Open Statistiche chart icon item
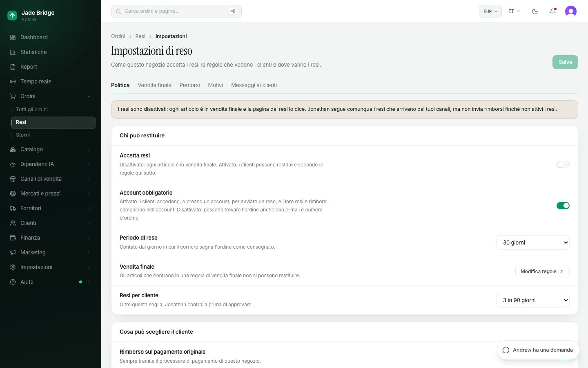 point(13,52)
